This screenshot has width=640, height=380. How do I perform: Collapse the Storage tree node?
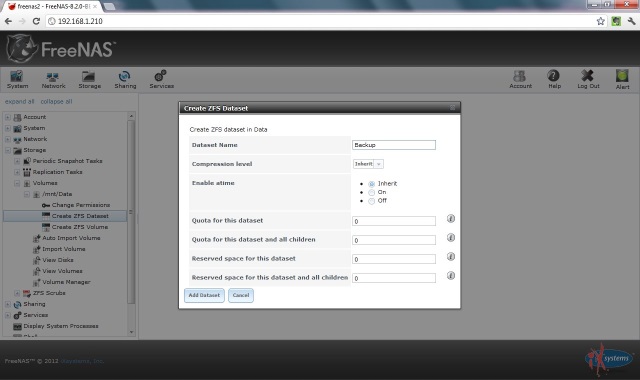(x=8, y=150)
